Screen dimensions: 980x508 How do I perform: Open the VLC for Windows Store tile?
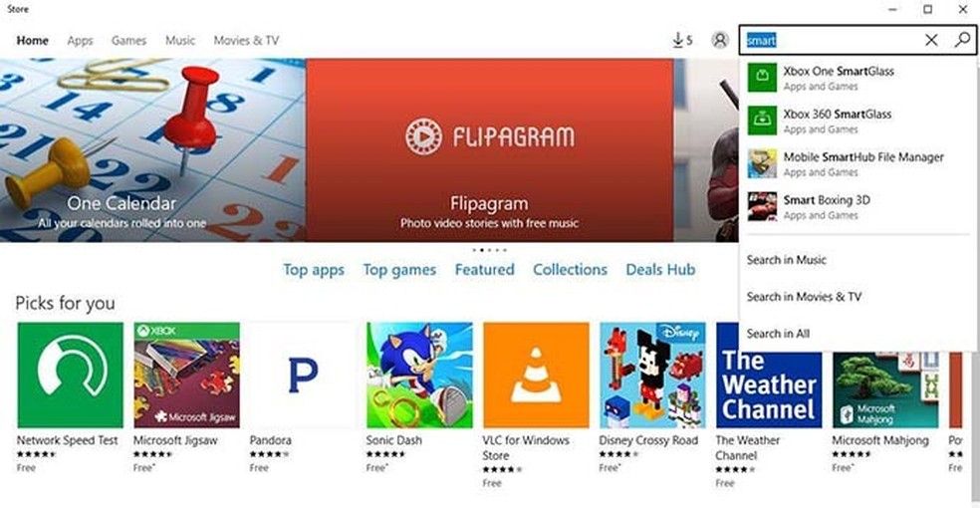[536, 404]
